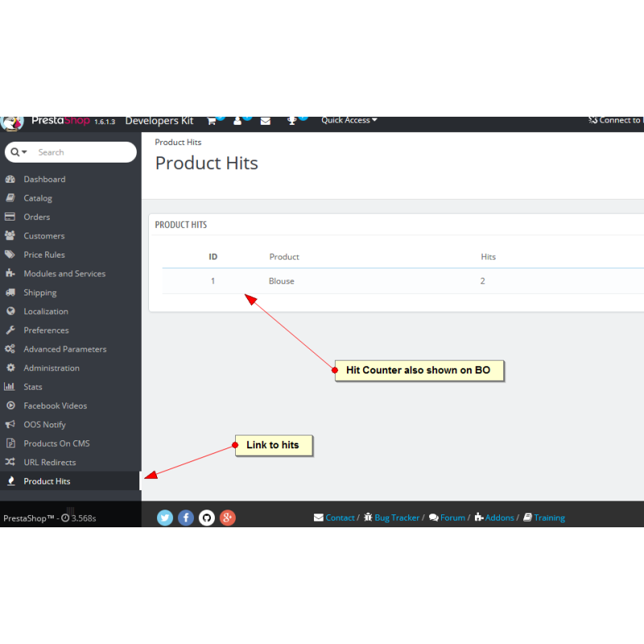
Task: Open the trophy achievements icon
Action: (x=291, y=122)
